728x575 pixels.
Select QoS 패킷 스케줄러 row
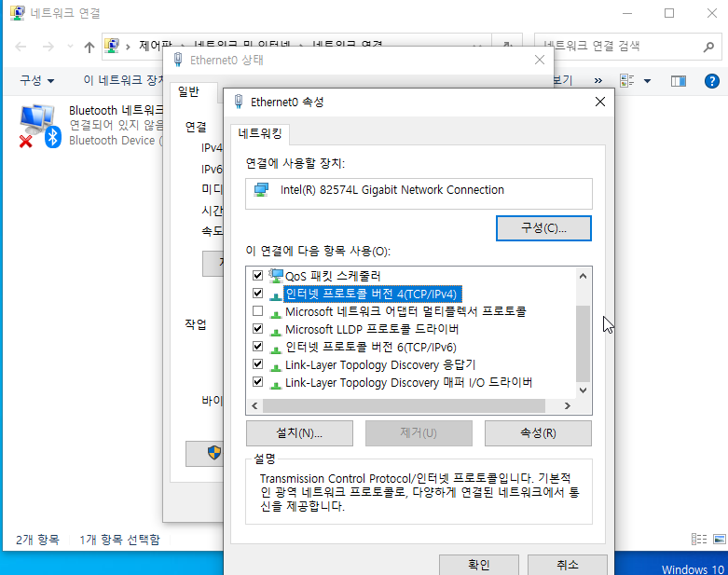333,276
